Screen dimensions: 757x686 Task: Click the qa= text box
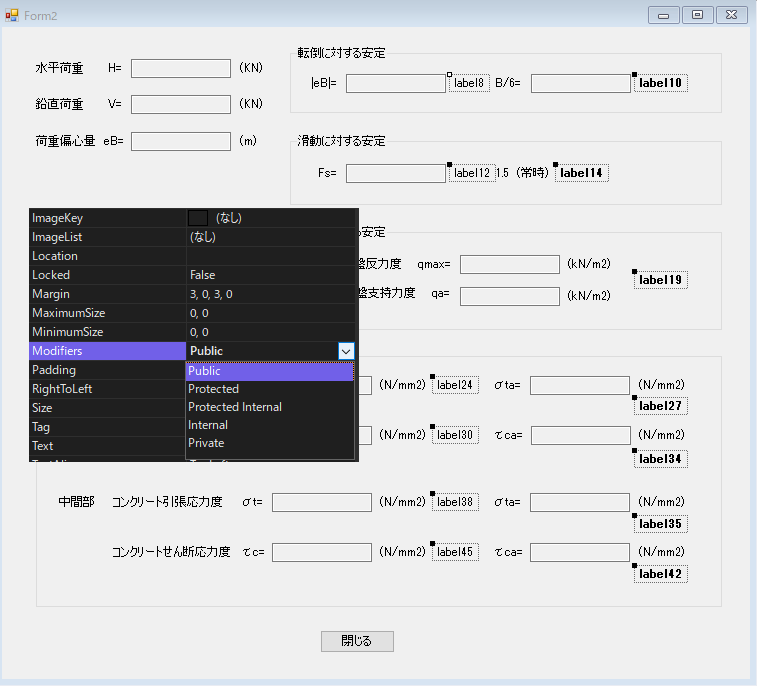coord(510,296)
